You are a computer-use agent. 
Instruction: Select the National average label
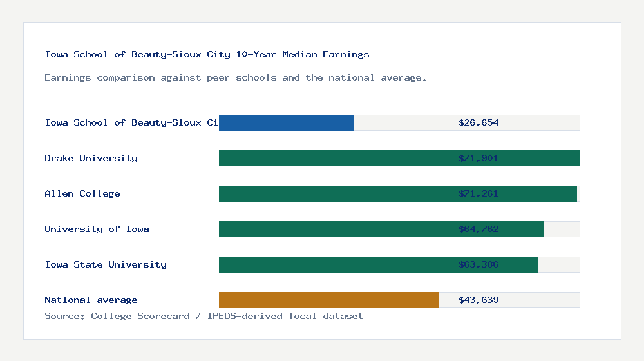tap(91, 300)
